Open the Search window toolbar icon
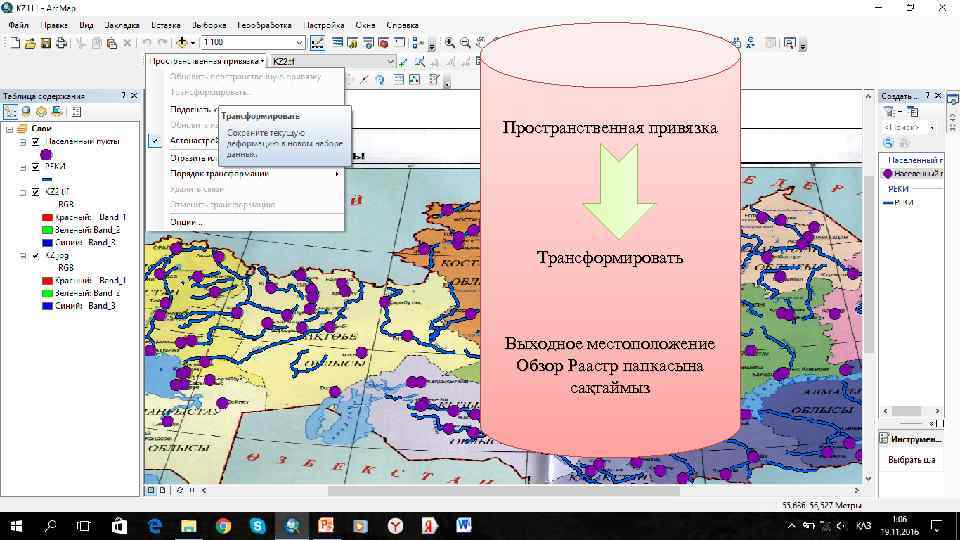The height and width of the screenshot is (540, 960). pos(368,43)
